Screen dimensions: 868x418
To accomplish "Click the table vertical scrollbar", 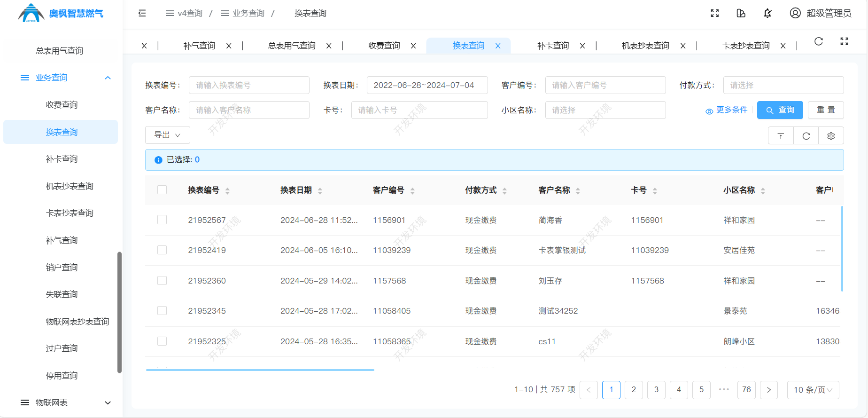I will point(842,249).
